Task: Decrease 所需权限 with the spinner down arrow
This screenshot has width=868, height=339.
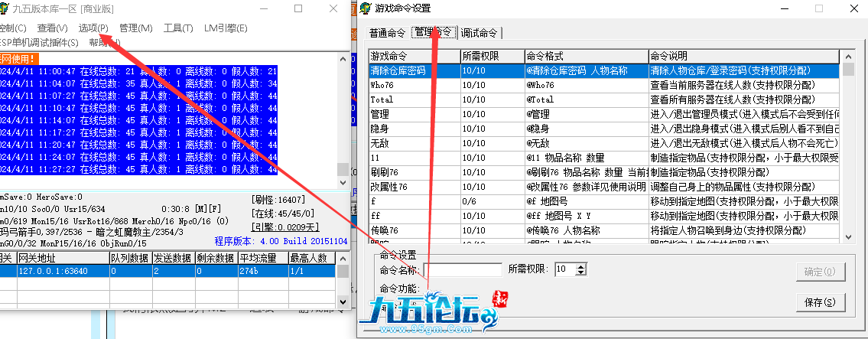Action: [x=580, y=273]
